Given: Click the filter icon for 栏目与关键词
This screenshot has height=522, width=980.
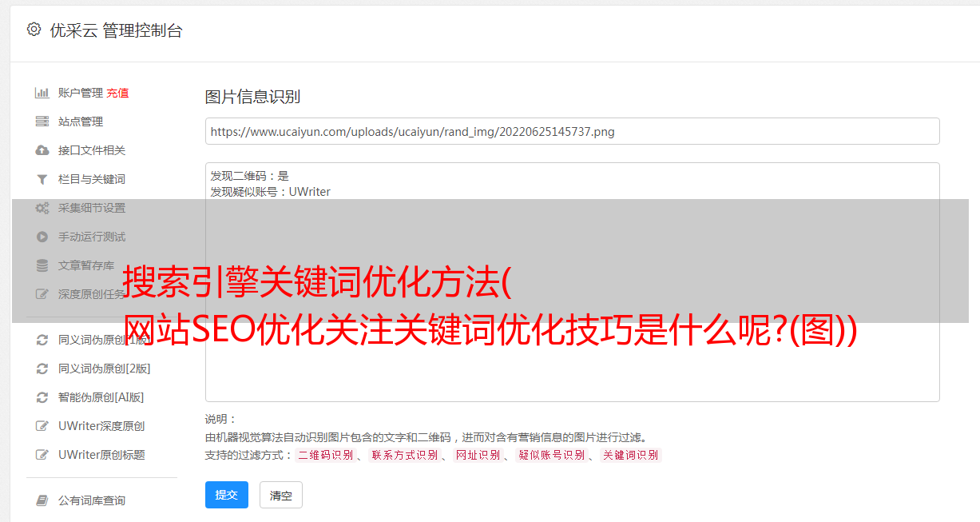Looking at the screenshot, I should [42, 179].
